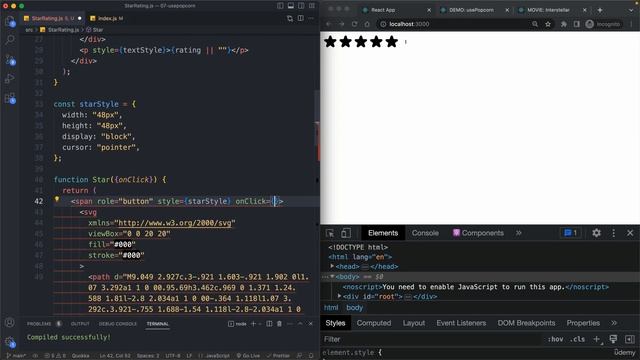Image resolution: width=640 pixels, height=360 pixels.
Task: Click new style rule plus in Styles pane
Action: coord(596,339)
